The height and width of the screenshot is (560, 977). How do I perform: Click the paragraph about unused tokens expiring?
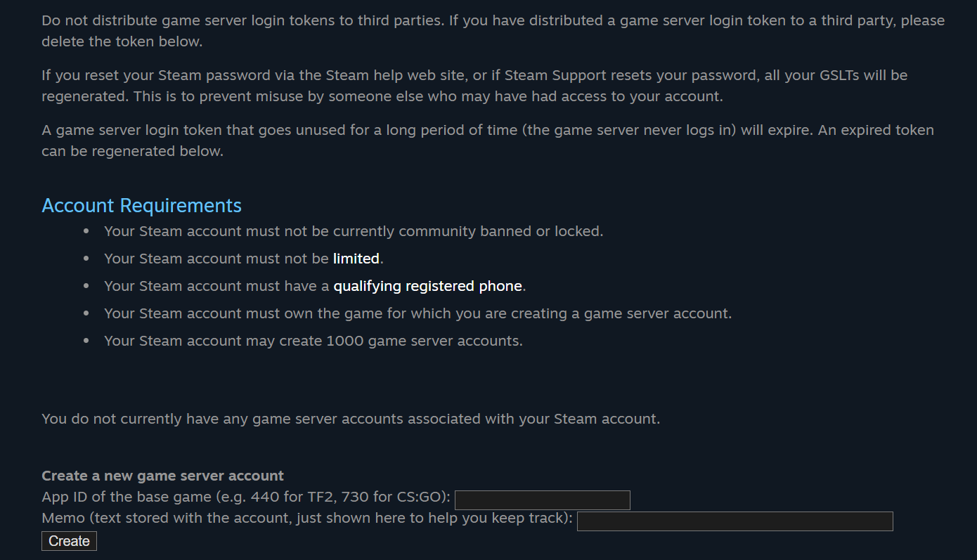[488, 141]
